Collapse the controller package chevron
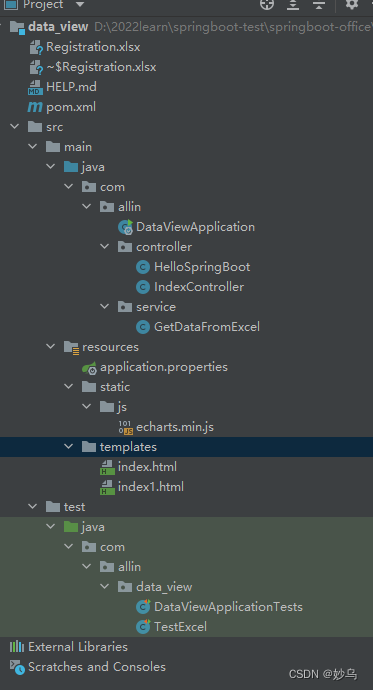Screen dimensions: 373x690 (x=104, y=246)
